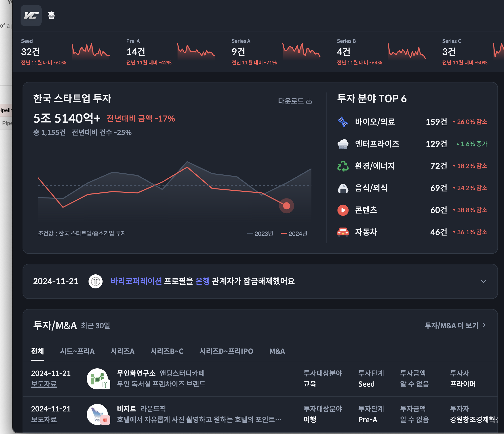Click the 콘텐츠 red play icon
Screen dimensions: 504x434
tap(343, 210)
